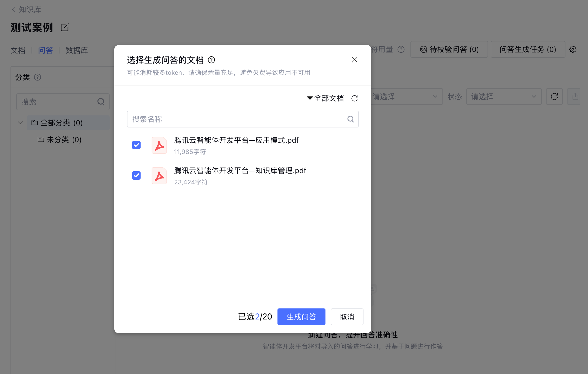Click the search icon in 搜索名称 field
Screen dimensions: 588x374
click(x=350, y=119)
